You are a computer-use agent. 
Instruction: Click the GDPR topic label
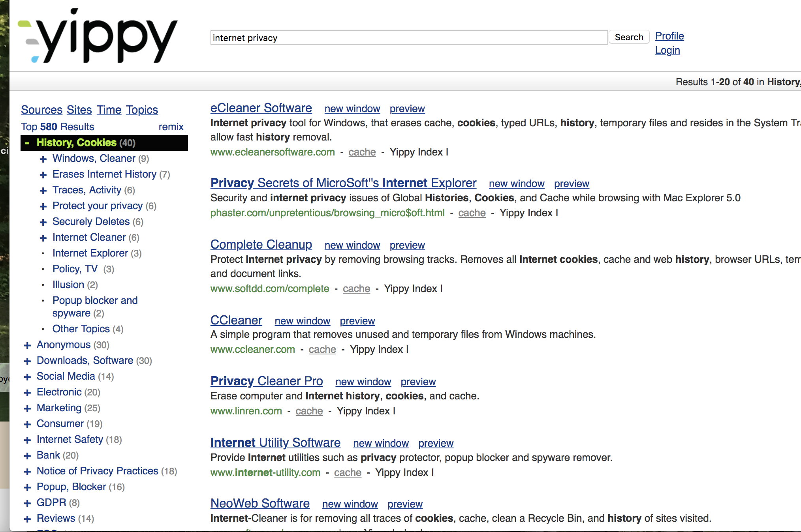click(x=51, y=502)
